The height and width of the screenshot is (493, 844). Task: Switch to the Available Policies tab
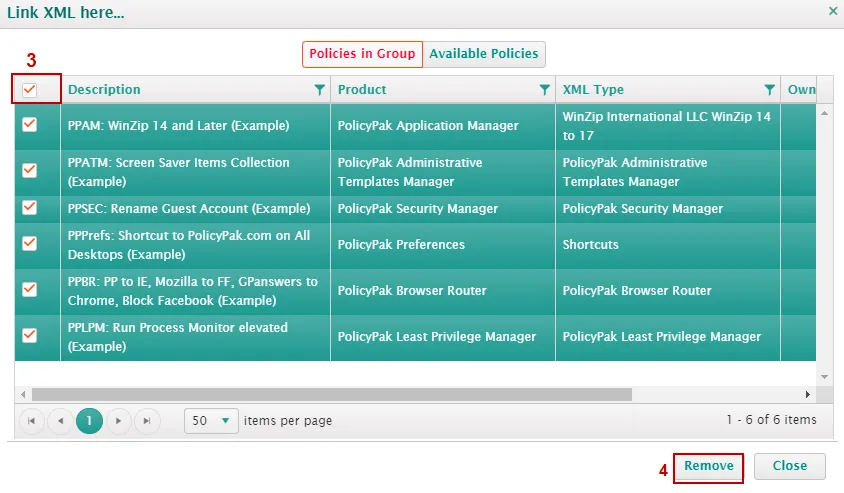tap(485, 54)
